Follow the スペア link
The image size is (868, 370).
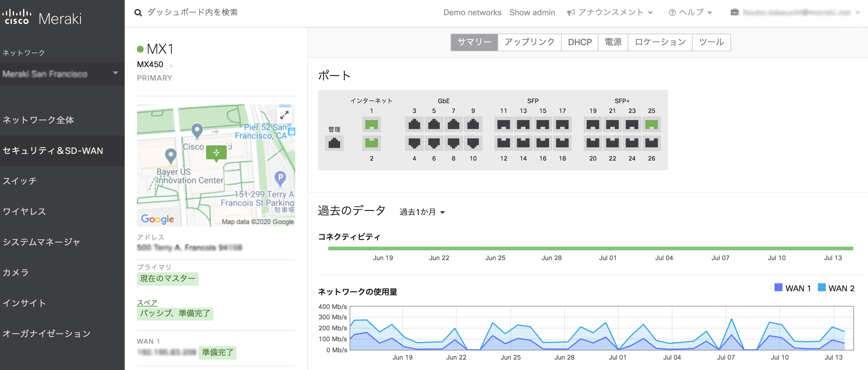[147, 302]
